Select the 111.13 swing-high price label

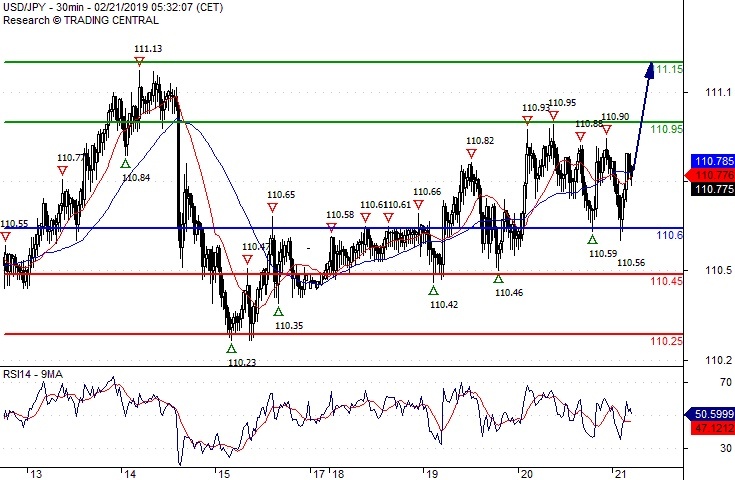coord(148,49)
